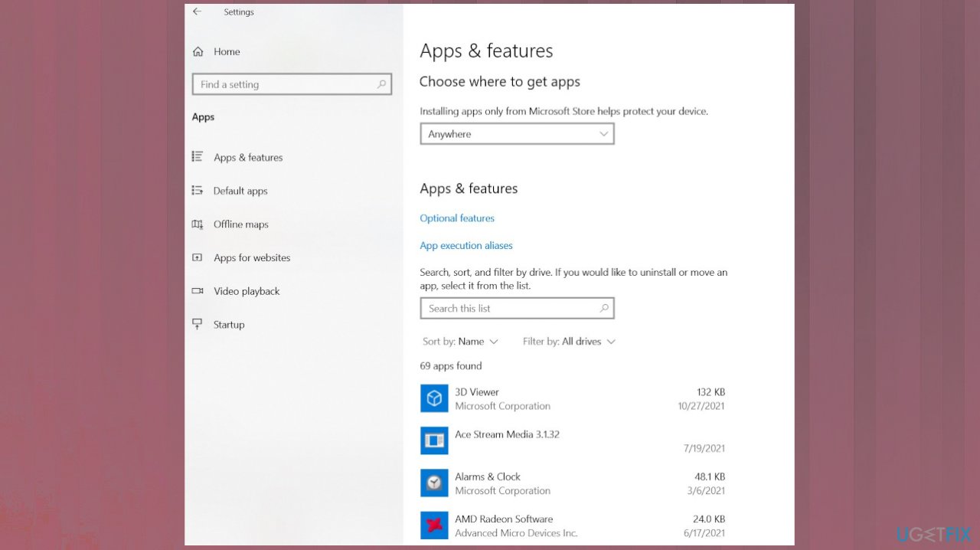Select the Alarms & Clock icon

[434, 483]
